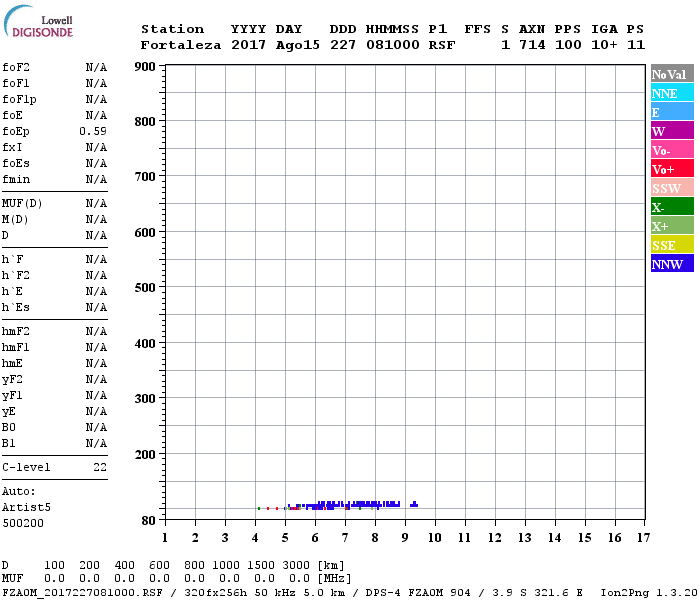Screen dimensions: 700x600
Task: Click the station name Fortaleza
Action: [x=181, y=45]
